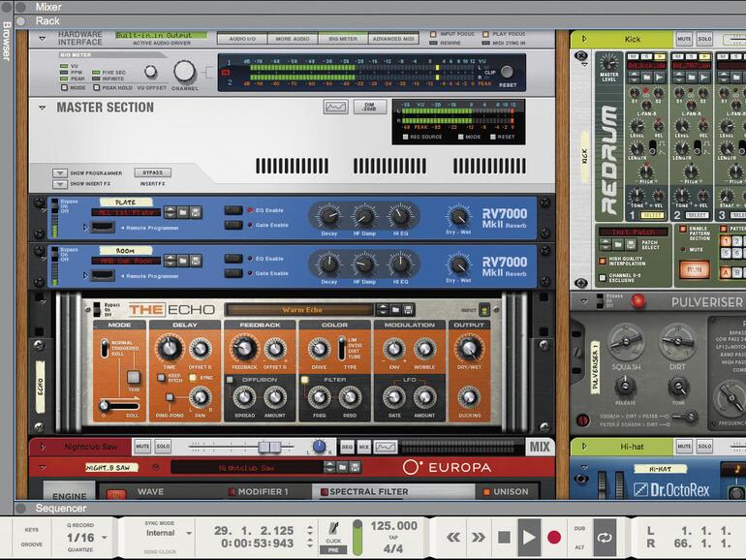Toggle The Echo Sync button
The width and height of the screenshot is (746, 560).
point(193,378)
